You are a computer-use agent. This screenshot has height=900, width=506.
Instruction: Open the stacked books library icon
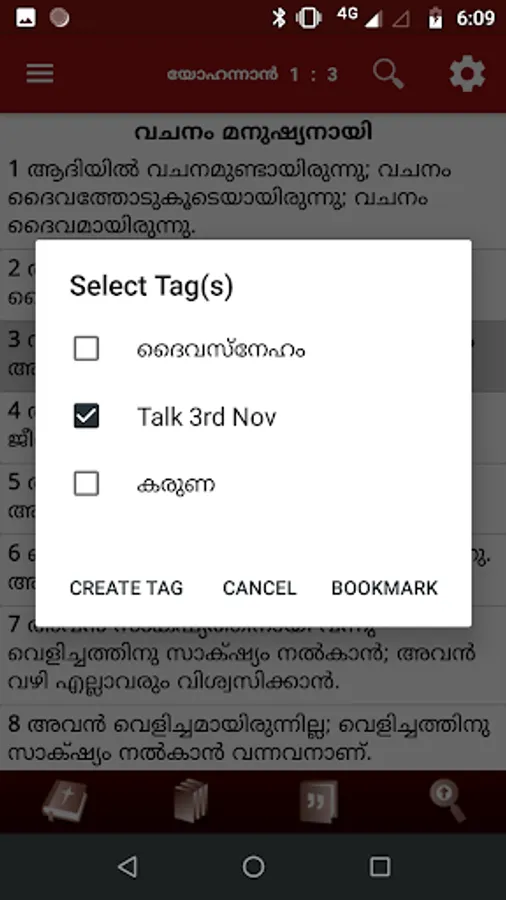[x=190, y=801]
